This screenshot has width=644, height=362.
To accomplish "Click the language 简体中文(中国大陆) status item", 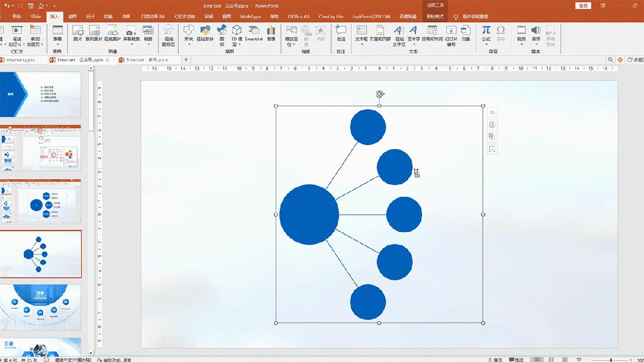I will 73,360.
